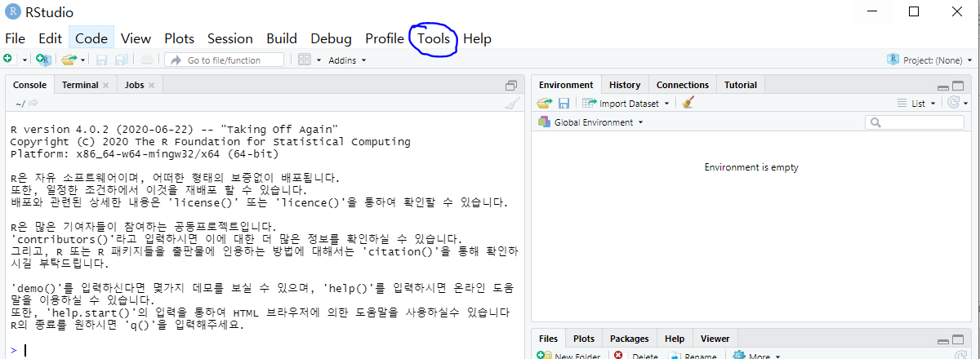Switch to the Terminal tab

coord(80,85)
